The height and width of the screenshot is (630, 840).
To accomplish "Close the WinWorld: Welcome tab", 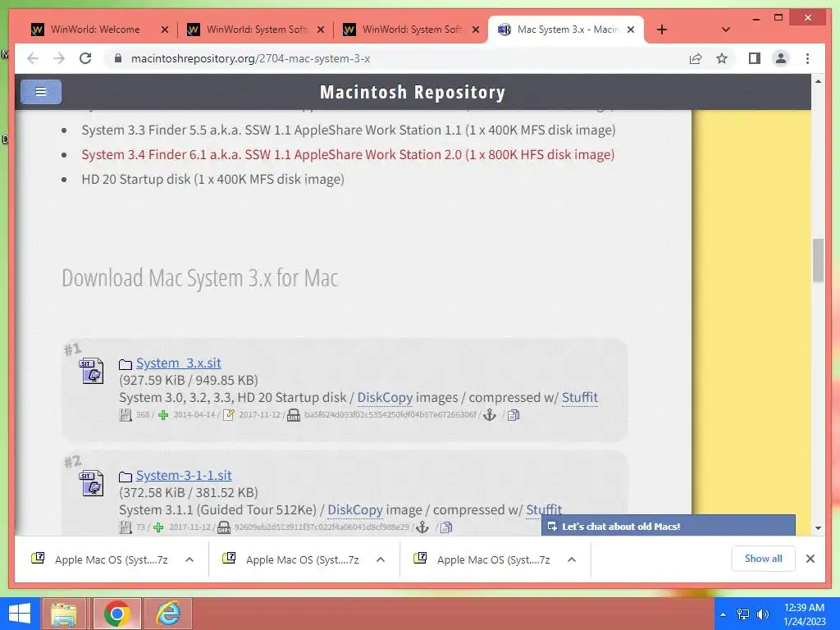I will pos(164,30).
